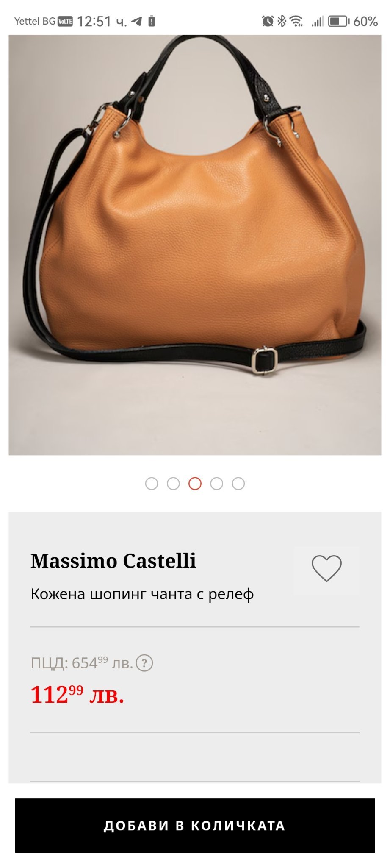Tap the red 112.99 лв. price

(77, 695)
